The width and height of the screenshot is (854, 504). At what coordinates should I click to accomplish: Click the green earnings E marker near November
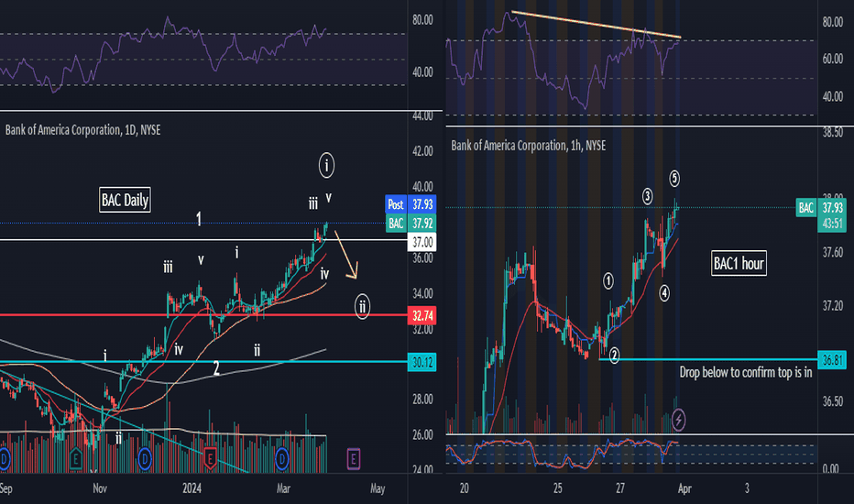(76, 459)
